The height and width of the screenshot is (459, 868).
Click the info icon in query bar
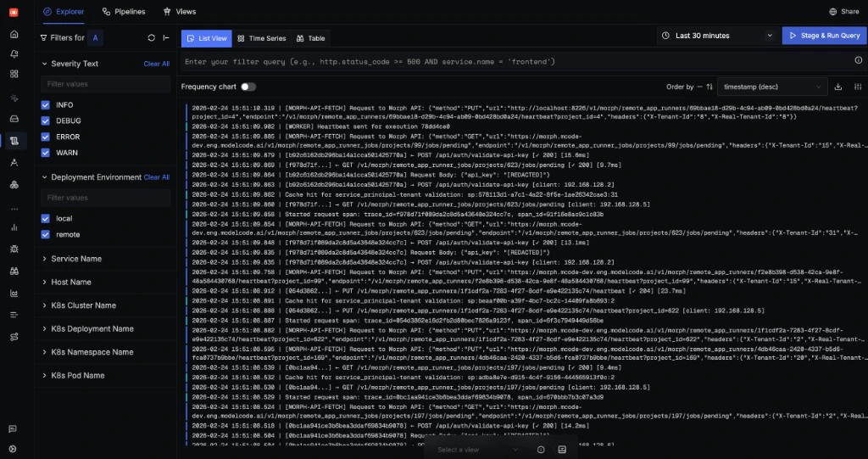point(859,60)
